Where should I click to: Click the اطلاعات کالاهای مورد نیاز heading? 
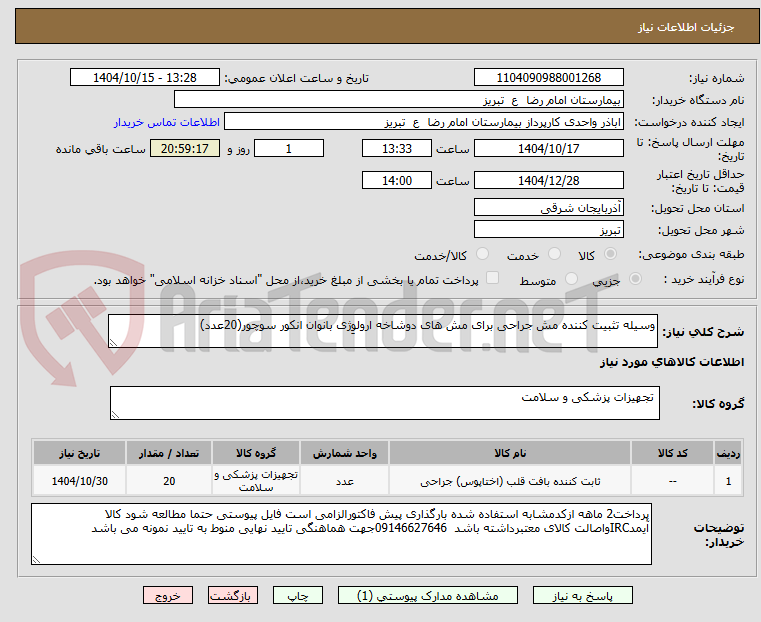(x=672, y=362)
